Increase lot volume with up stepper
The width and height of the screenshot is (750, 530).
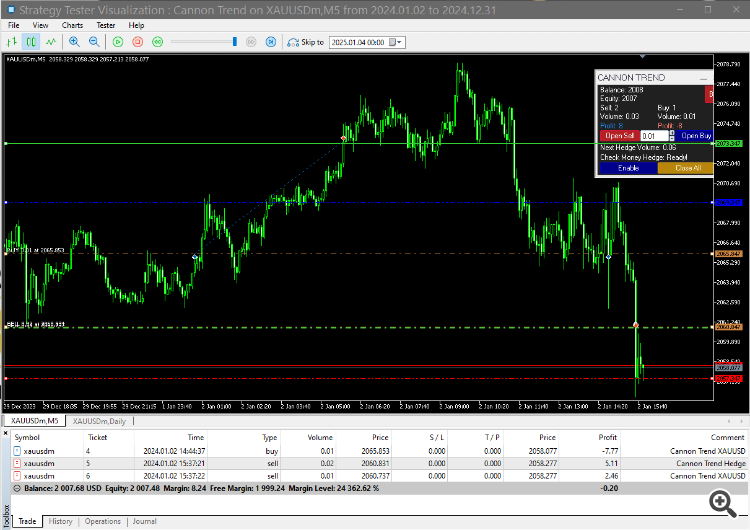[672, 132]
